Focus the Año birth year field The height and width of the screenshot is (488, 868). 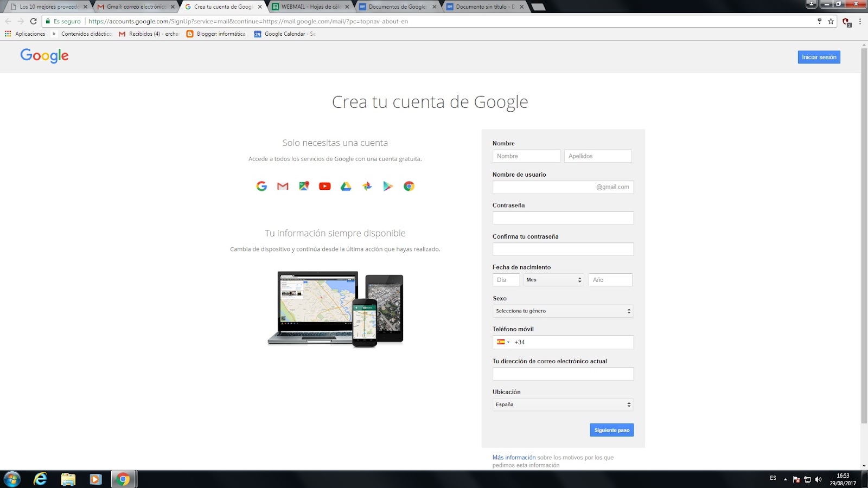coord(610,280)
